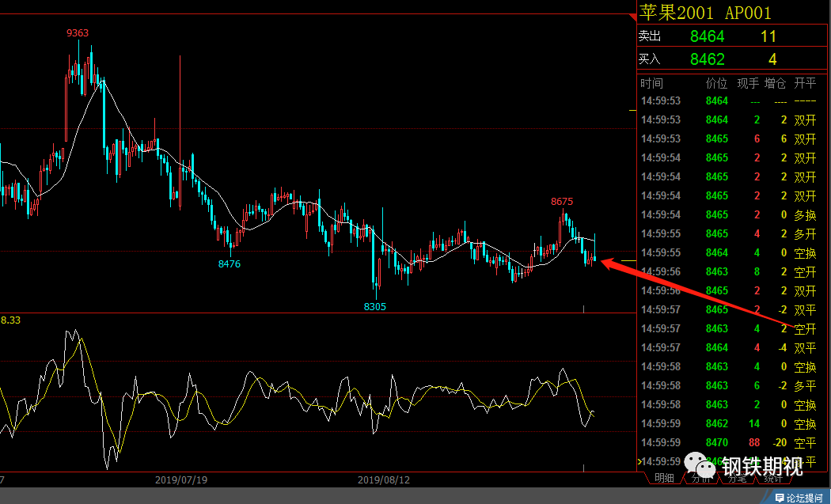This screenshot has width=831, height=504.
Task: Click the 8305 lowest price label on chart
Action: click(374, 307)
